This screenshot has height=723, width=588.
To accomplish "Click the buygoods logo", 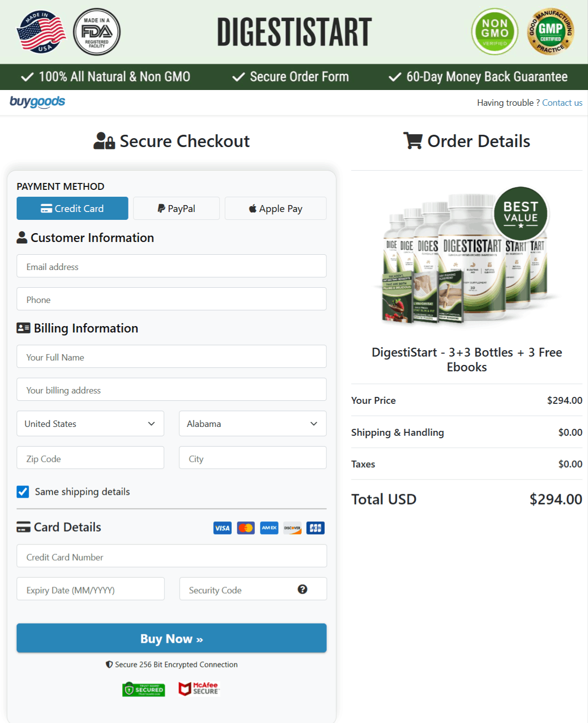I will pyautogui.click(x=37, y=102).
